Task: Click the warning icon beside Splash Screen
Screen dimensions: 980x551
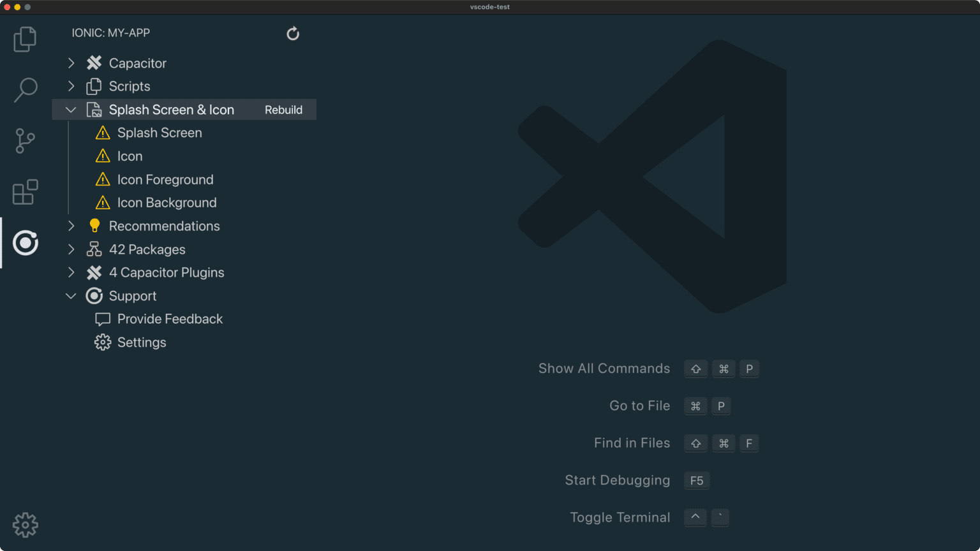Action: pyautogui.click(x=103, y=133)
